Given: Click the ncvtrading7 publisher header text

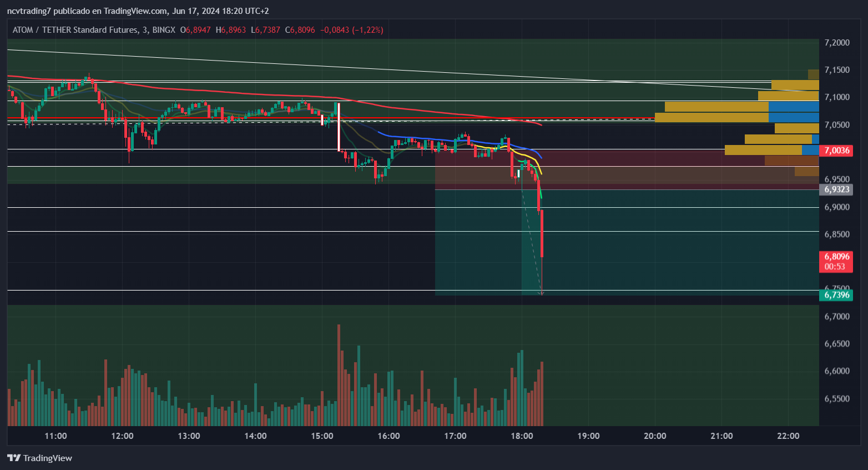Looking at the screenshot, I should coord(29,11).
